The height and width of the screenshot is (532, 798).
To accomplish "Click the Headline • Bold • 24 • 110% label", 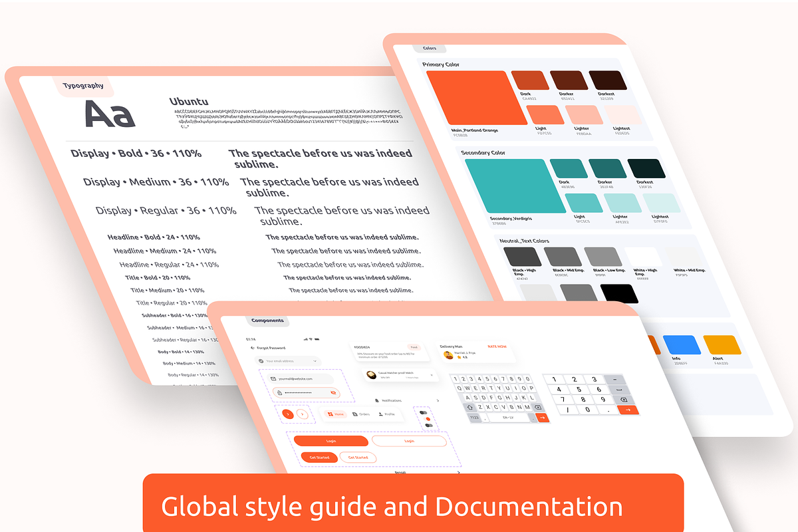I will (154, 237).
